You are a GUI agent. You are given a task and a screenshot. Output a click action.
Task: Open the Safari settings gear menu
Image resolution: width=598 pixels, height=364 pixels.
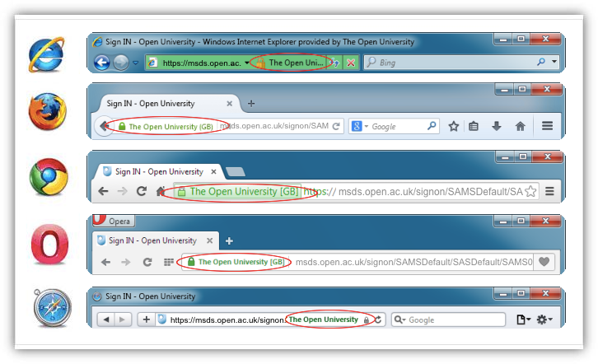point(544,320)
